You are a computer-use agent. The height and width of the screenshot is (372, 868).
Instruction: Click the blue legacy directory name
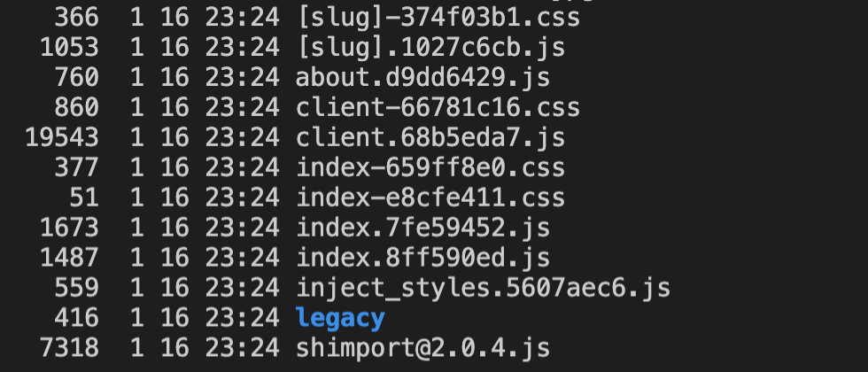click(340, 318)
